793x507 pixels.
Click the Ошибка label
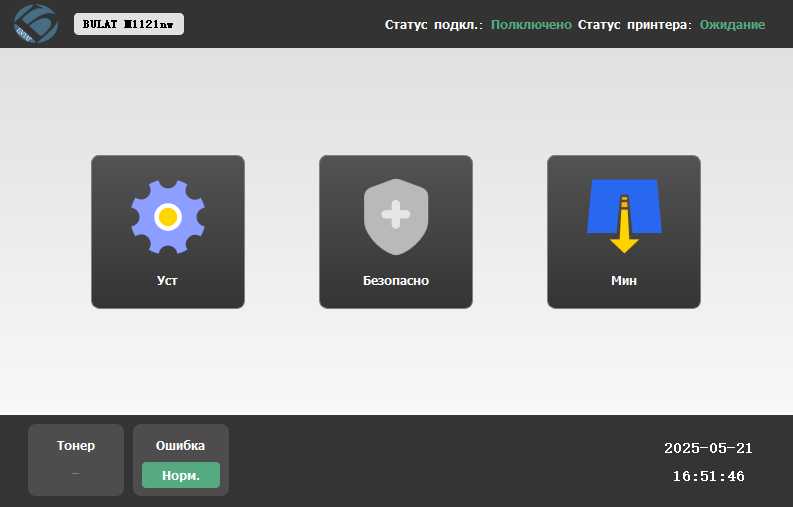(181, 446)
